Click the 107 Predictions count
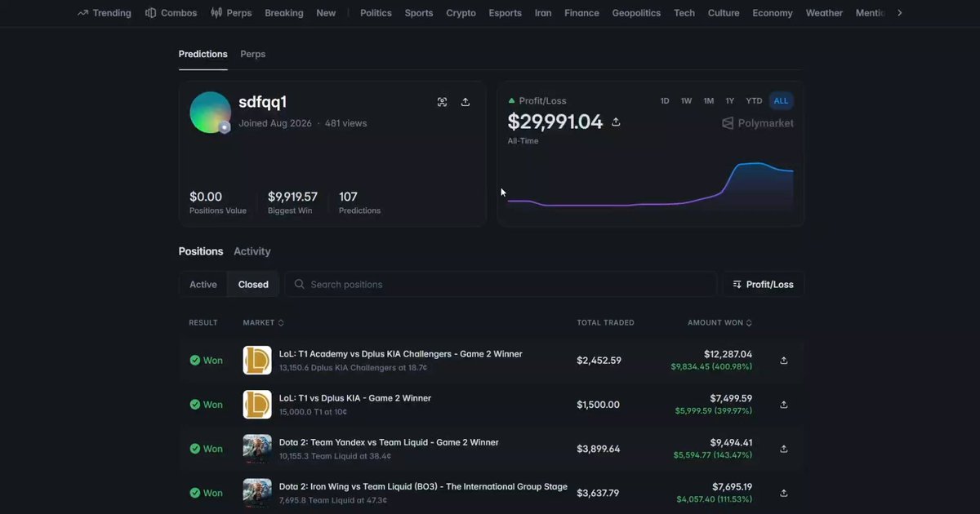 (x=348, y=197)
